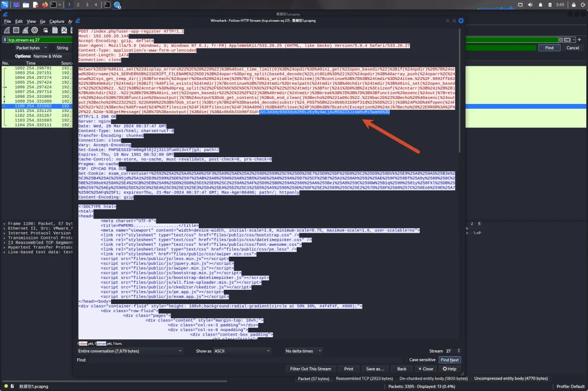Select packet 1092 in the packet list
The height and width of the screenshot is (391, 588).
pyautogui.click(x=38, y=68)
